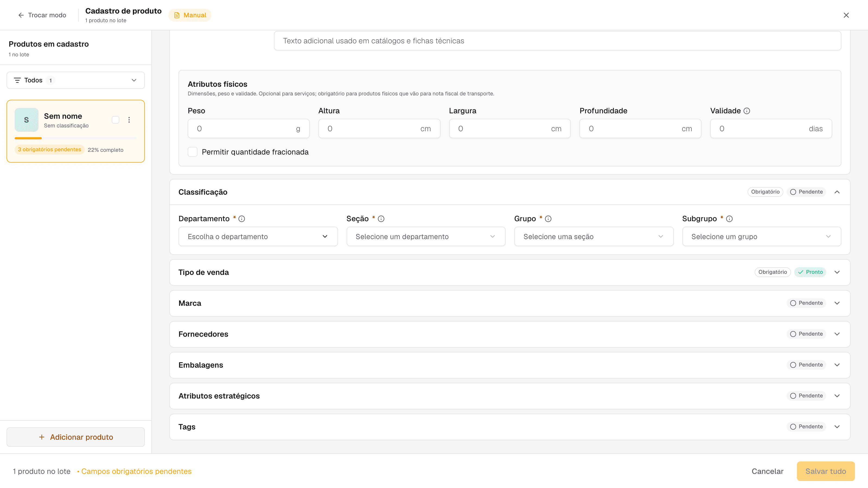Click the Validade info icon
The image size is (868, 488).
pos(747,111)
